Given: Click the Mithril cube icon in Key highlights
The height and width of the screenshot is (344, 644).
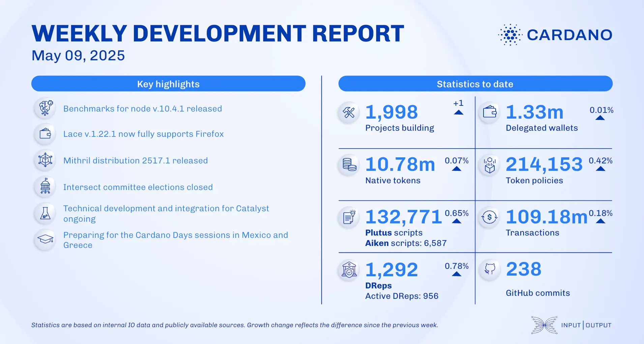Looking at the screenshot, I should pyautogui.click(x=45, y=160).
